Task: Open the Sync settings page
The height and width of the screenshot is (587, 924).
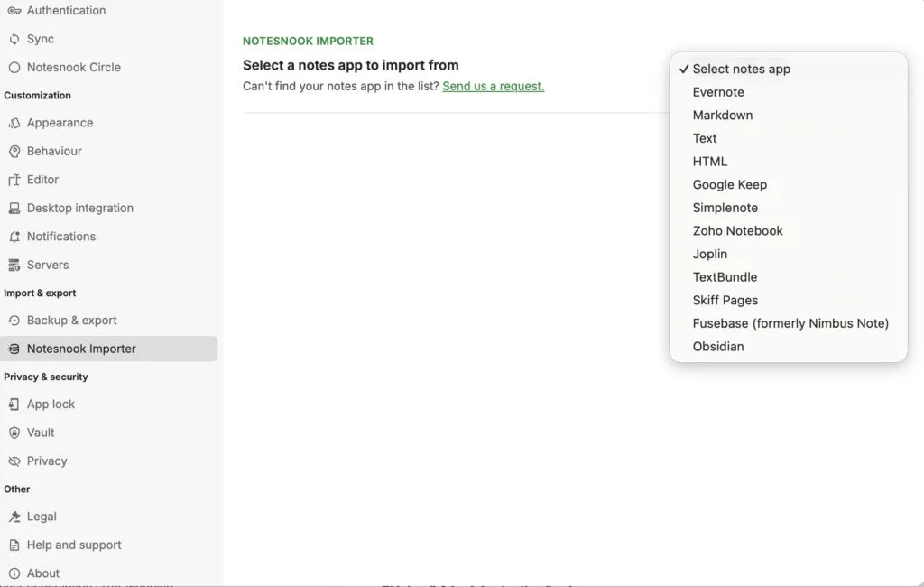Action: coord(109,39)
